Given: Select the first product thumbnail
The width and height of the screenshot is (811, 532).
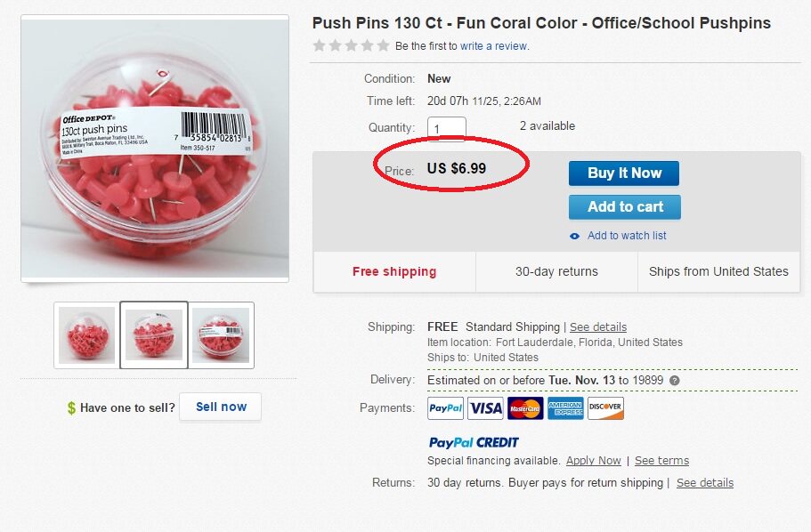Looking at the screenshot, I should [x=86, y=335].
